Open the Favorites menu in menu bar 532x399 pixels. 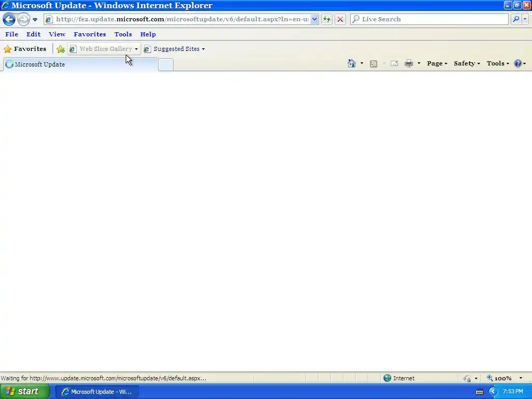point(90,34)
